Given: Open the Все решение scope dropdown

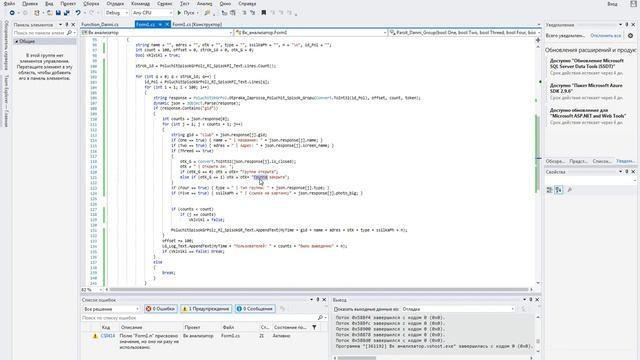Looking at the screenshot, I should coord(111,309).
